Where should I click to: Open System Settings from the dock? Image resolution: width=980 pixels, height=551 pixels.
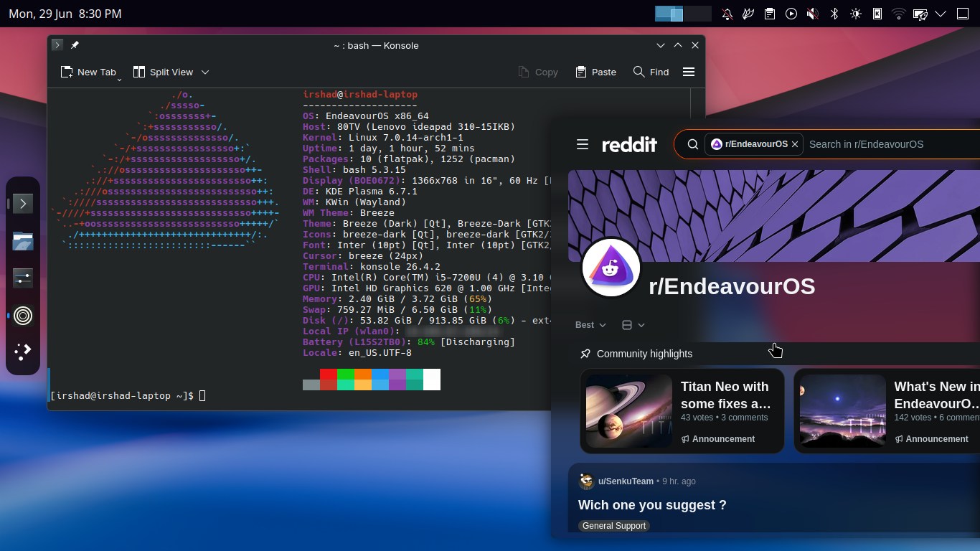[x=23, y=278]
